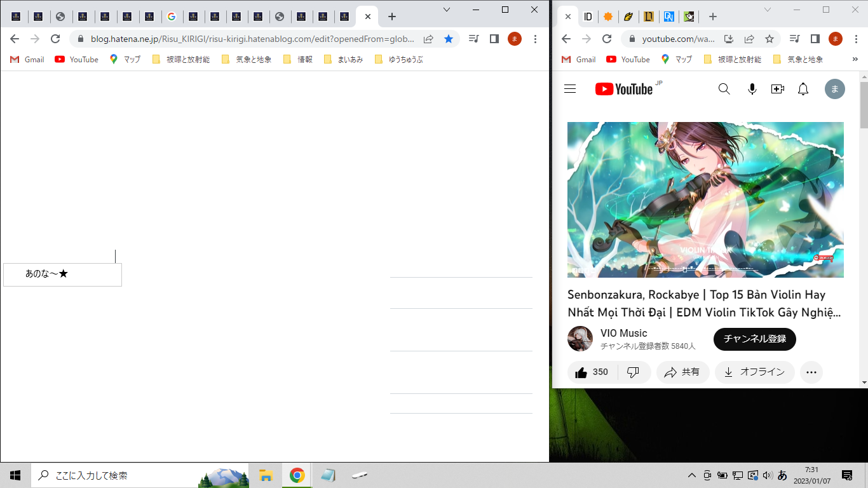The image size is (868, 488).
Task: Go to YouTube home via the logo
Action: pos(624,89)
